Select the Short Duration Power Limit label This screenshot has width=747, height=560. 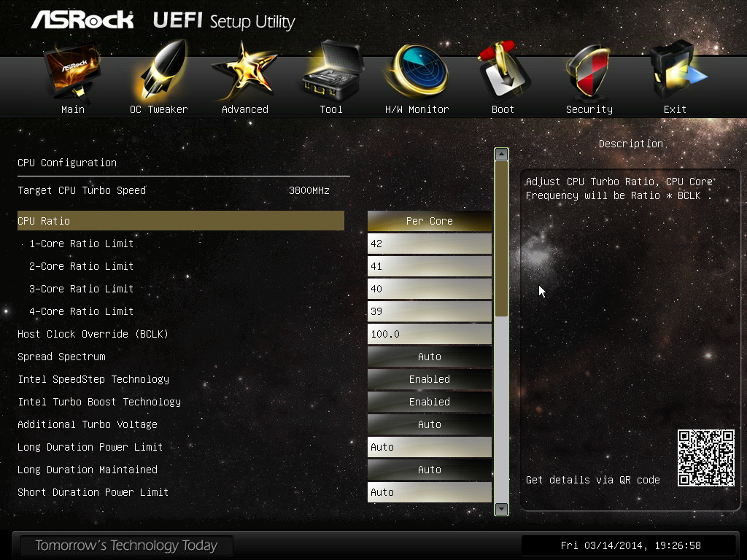click(93, 492)
